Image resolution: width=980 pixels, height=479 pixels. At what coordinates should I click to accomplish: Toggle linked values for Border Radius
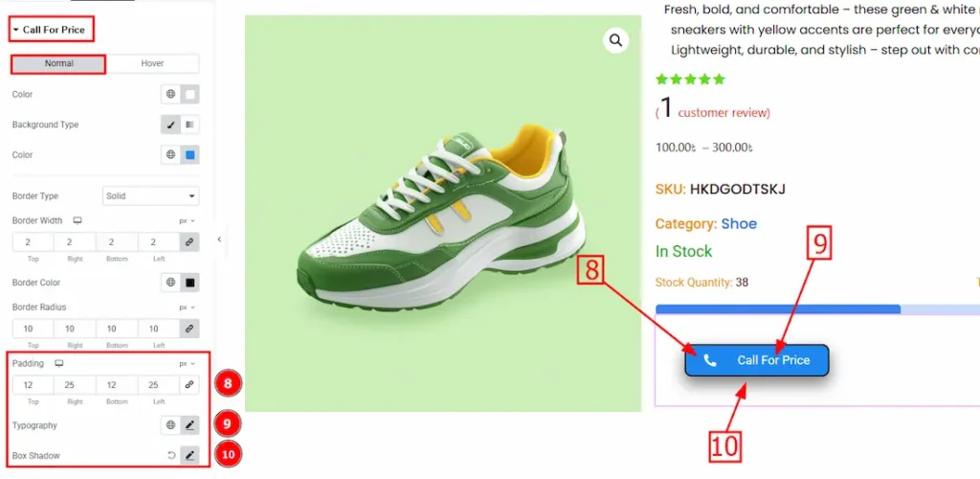point(189,329)
